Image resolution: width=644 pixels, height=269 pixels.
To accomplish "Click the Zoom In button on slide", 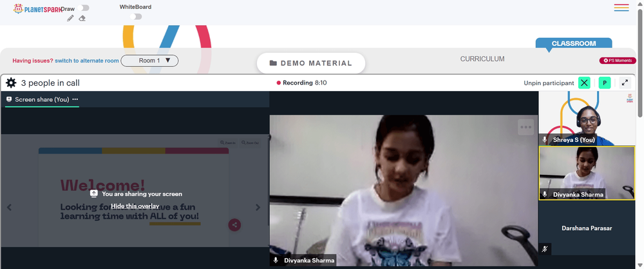I will point(228,143).
